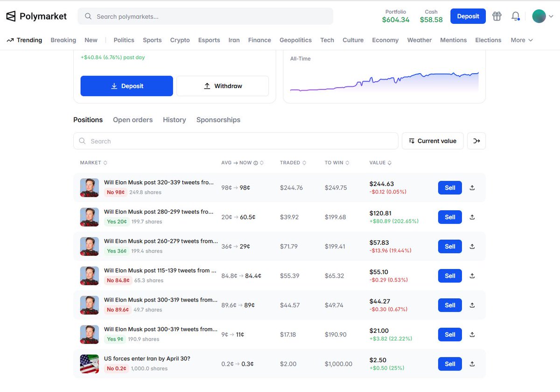This screenshot has width=560, height=392.
Task: Click the positions Search field
Action: click(x=236, y=141)
